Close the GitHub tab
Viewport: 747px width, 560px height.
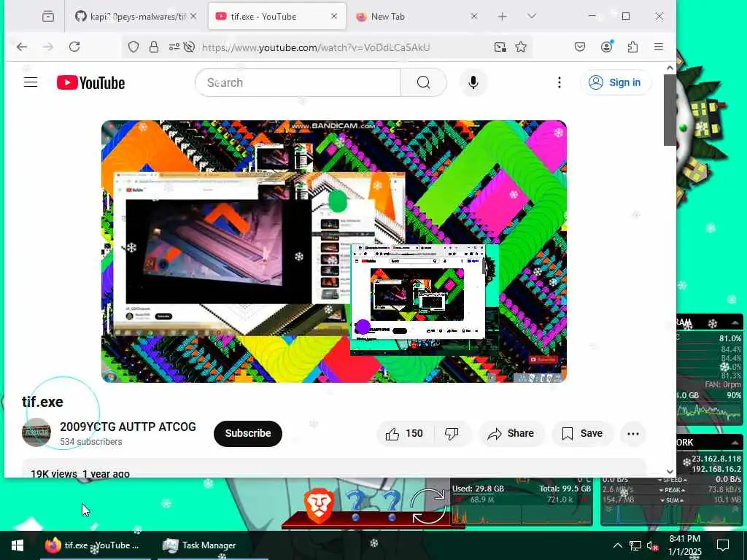[x=193, y=16]
